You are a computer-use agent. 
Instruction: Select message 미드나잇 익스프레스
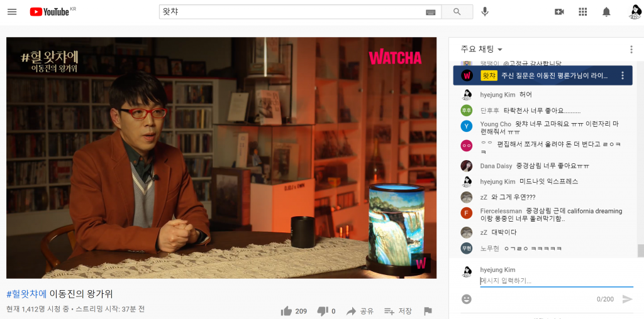click(x=548, y=181)
